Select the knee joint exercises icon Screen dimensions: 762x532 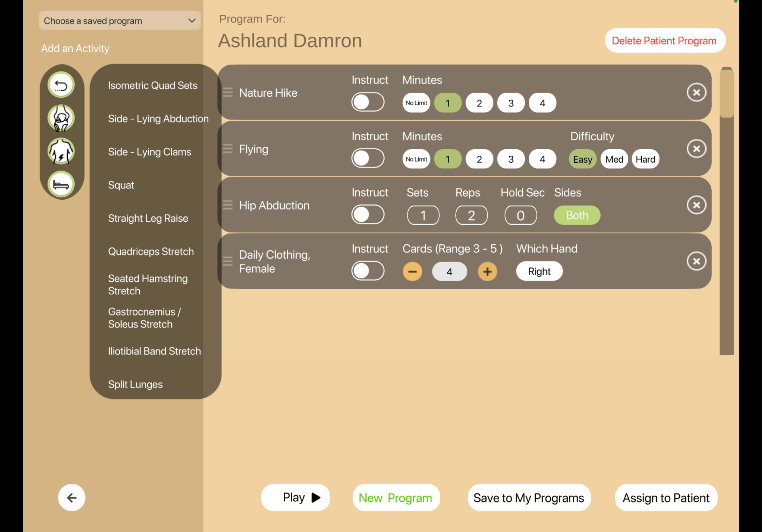pos(61,118)
